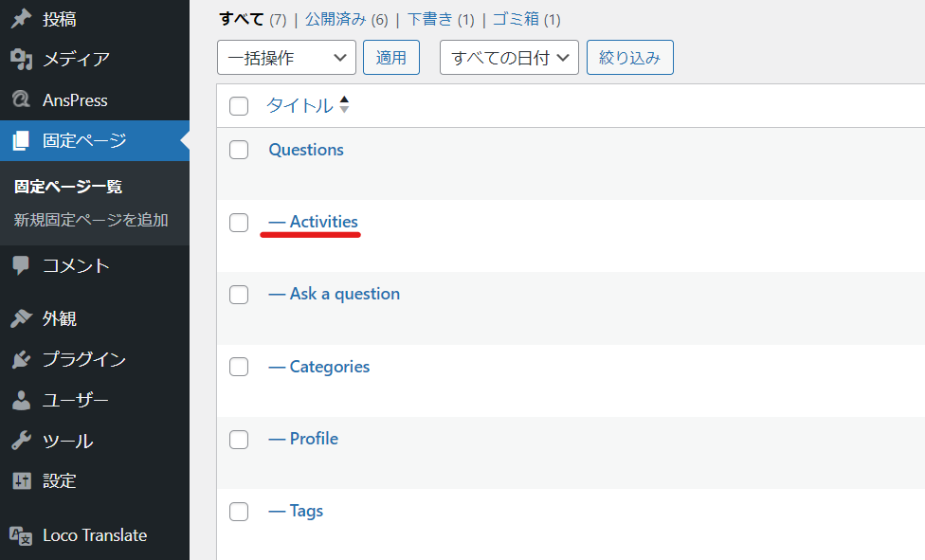Viewport: 925px width, 560px height.
Task: Open the Ask a question page link
Action: pos(344,294)
